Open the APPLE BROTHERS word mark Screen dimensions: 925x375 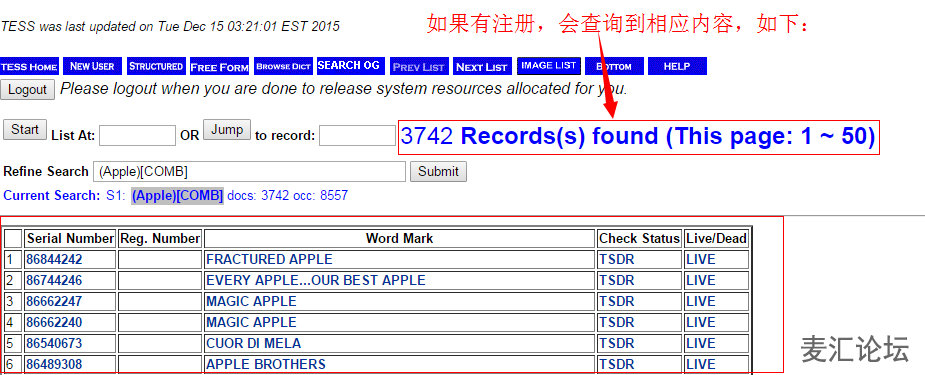265,364
